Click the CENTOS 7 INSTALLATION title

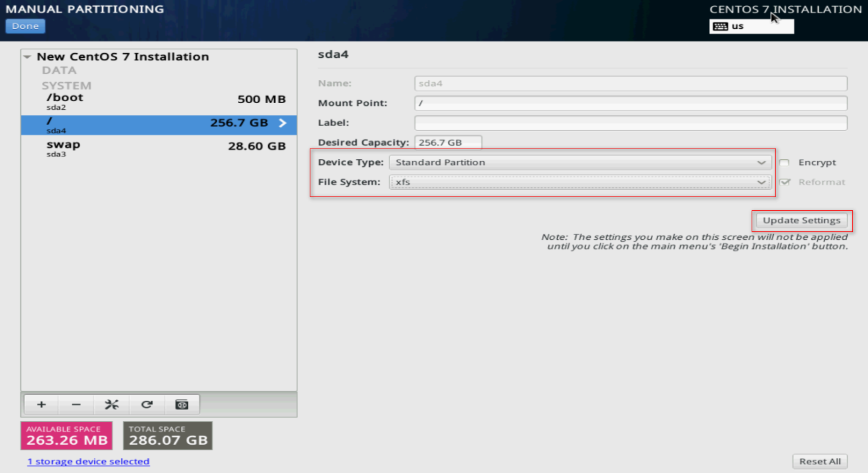point(786,9)
